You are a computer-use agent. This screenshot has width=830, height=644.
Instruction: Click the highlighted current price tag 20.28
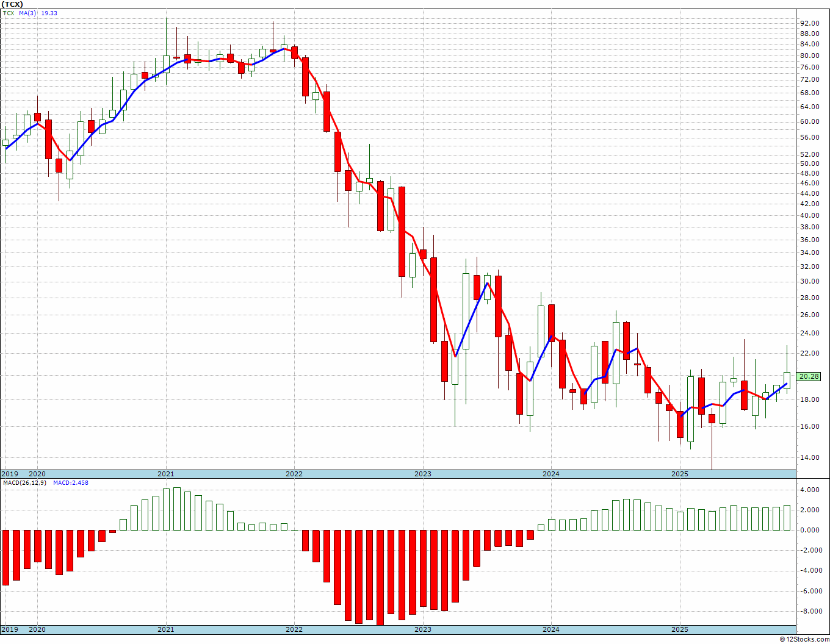pyautogui.click(x=809, y=376)
